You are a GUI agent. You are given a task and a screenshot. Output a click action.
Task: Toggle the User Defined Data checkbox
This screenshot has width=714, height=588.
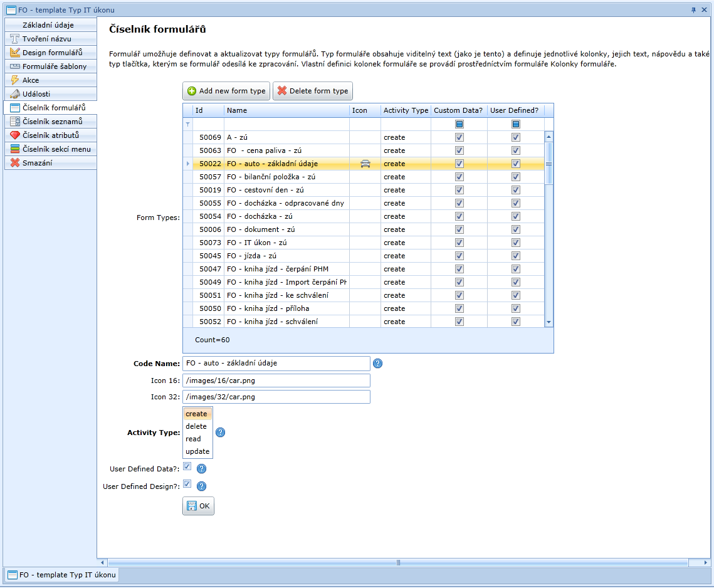coord(187,466)
